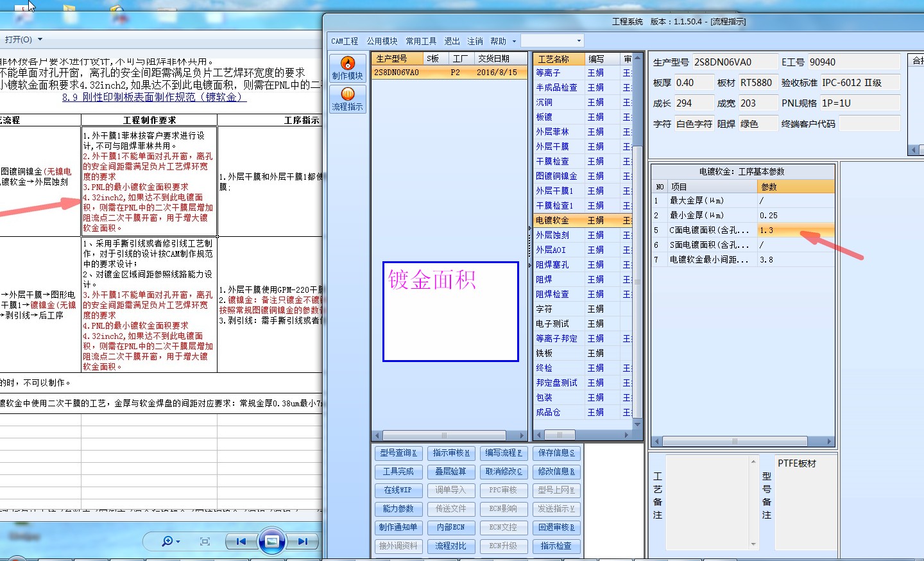Select the 电镀软金 process row
Screen dimensions: 924x561
[x=583, y=220]
